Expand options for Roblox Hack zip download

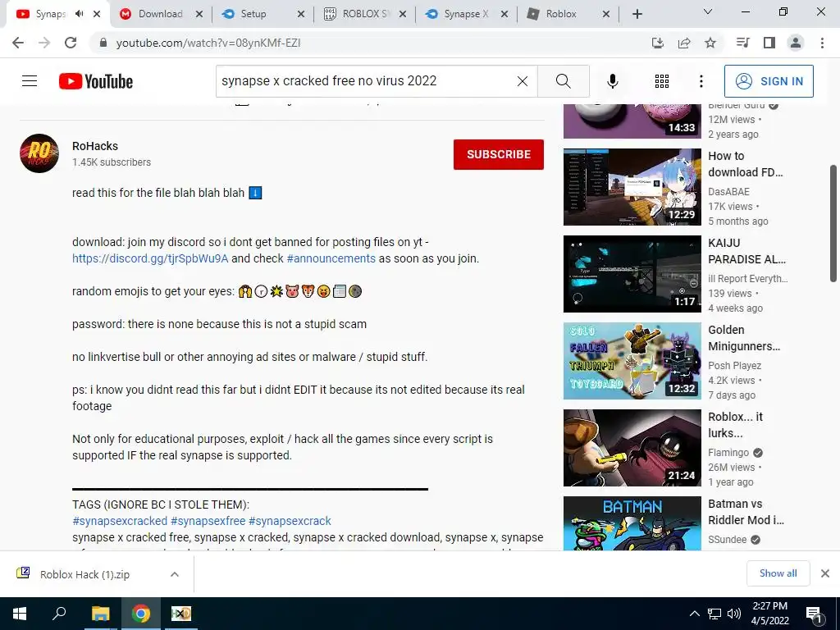click(174, 574)
